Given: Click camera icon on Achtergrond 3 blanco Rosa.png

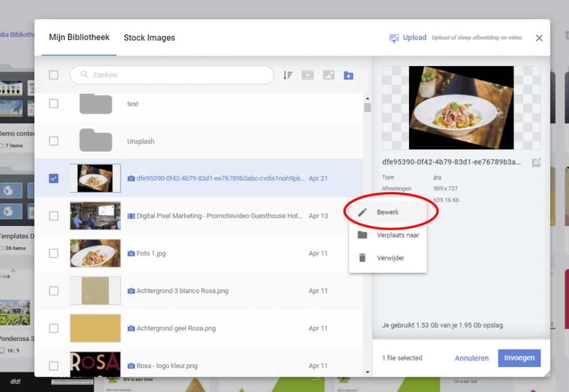Looking at the screenshot, I should pos(131,291).
